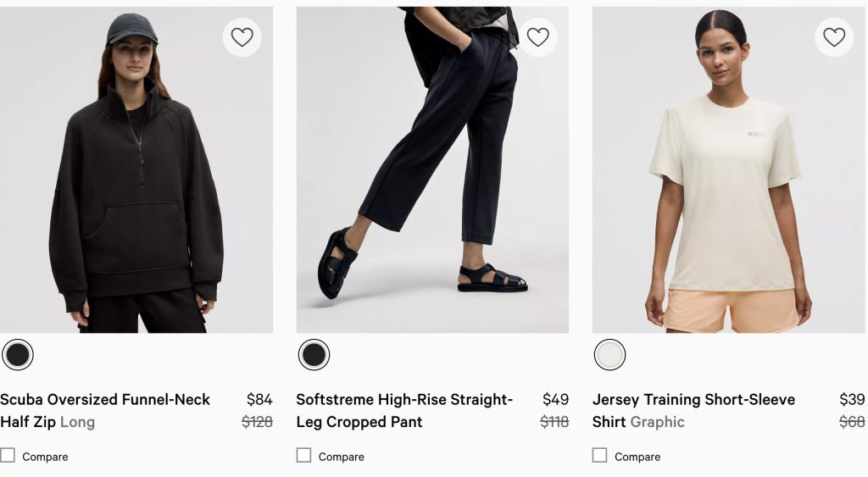The image size is (868, 477).
Task: Click the $49 sale price
Action: [555, 400]
